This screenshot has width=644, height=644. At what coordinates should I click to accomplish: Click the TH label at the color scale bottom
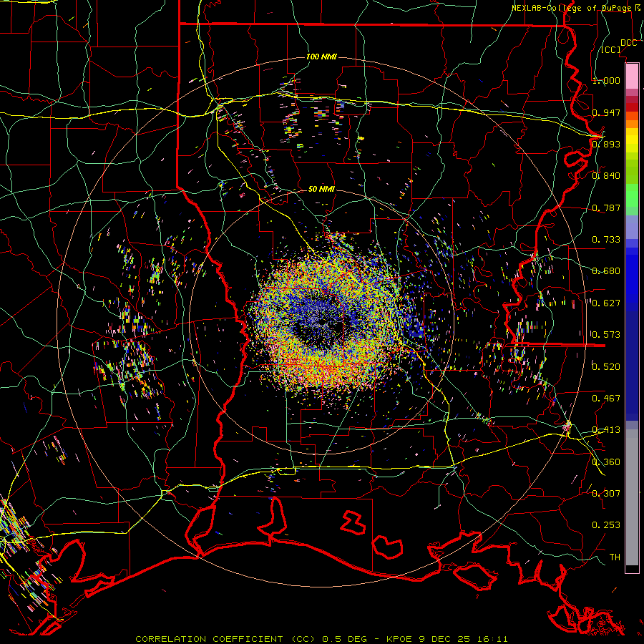(x=615, y=557)
